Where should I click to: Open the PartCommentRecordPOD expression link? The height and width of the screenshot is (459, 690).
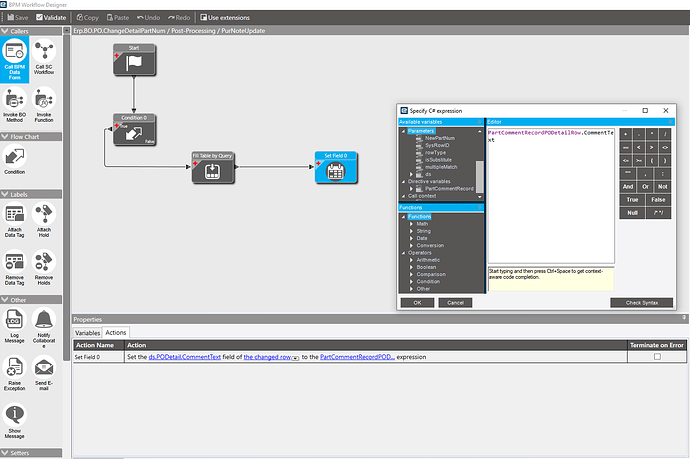pyautogui.click(x=357, y=357)
